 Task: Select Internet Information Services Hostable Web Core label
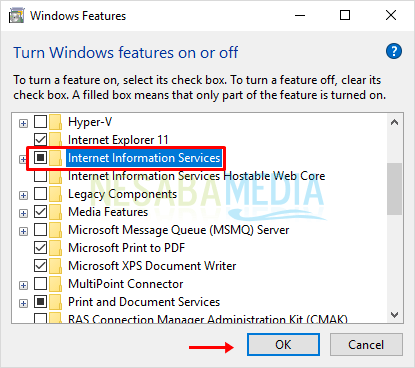pos(196,176)
